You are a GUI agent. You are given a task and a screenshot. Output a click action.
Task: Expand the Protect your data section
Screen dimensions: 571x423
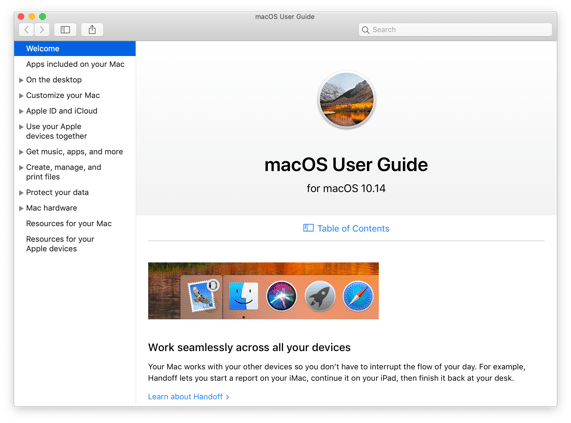click(x=21, y=193)
